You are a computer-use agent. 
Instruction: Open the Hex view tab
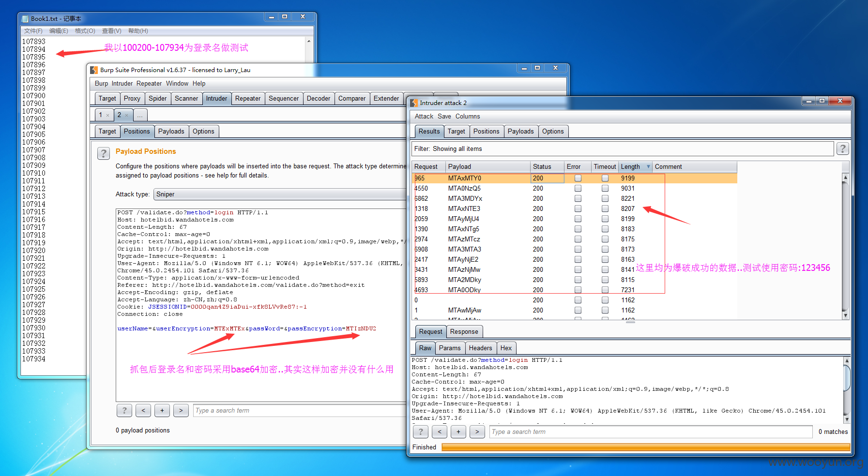(506, 348)
